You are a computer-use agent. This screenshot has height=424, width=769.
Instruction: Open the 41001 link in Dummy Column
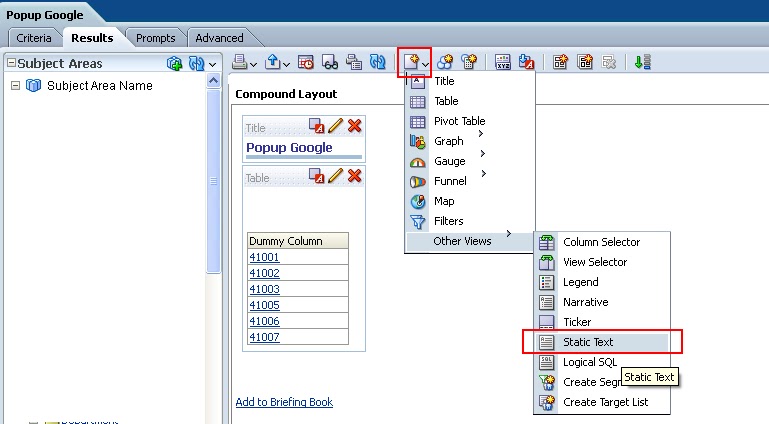(264, 257)
